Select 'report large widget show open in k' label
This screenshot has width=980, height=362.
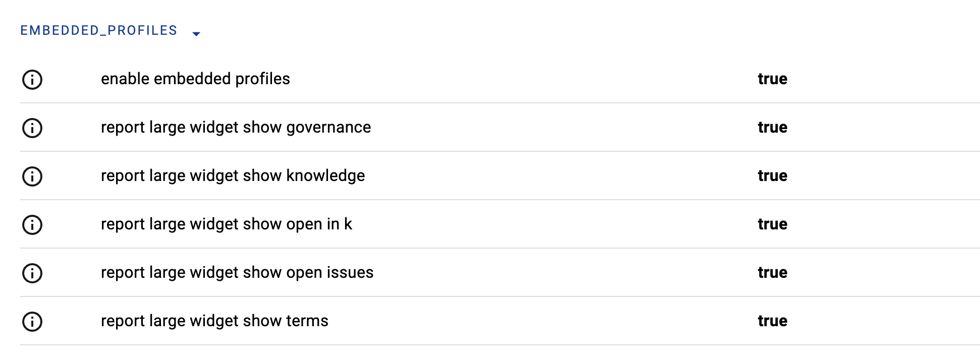[x=226, y=224]
